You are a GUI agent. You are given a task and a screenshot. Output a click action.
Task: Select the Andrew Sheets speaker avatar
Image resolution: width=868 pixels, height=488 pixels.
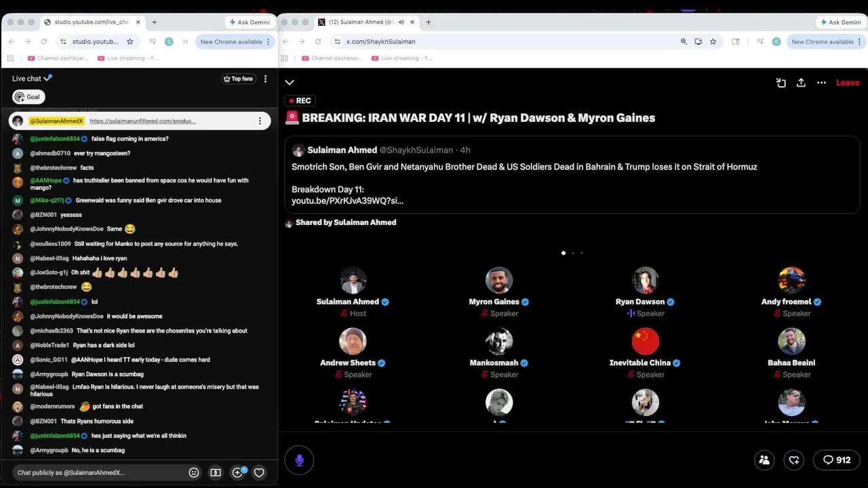pos(353,342)
